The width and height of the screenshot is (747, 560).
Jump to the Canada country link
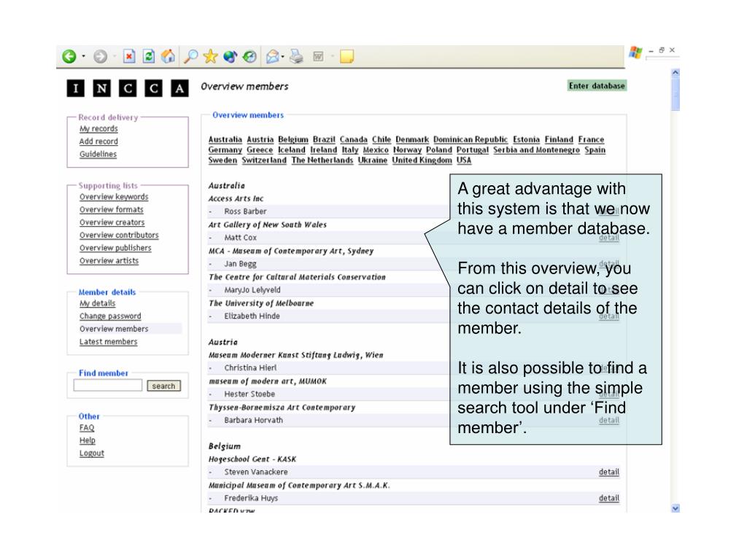point(354,139)
